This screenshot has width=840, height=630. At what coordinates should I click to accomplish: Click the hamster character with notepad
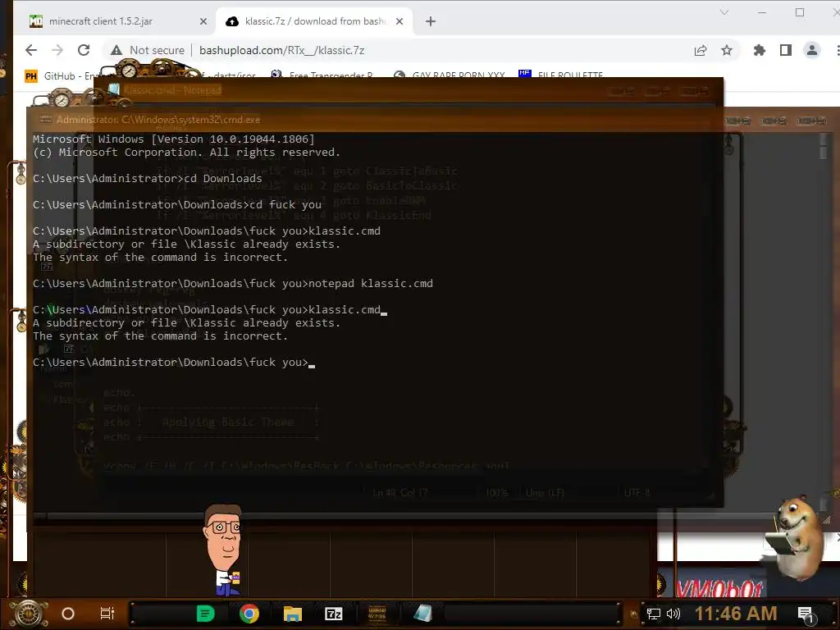[x=795, y=538]
